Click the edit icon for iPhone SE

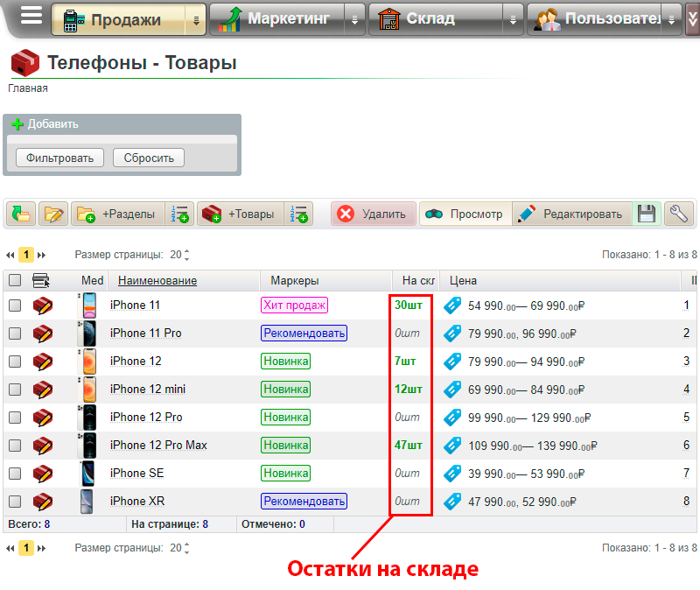click(43, 474)
